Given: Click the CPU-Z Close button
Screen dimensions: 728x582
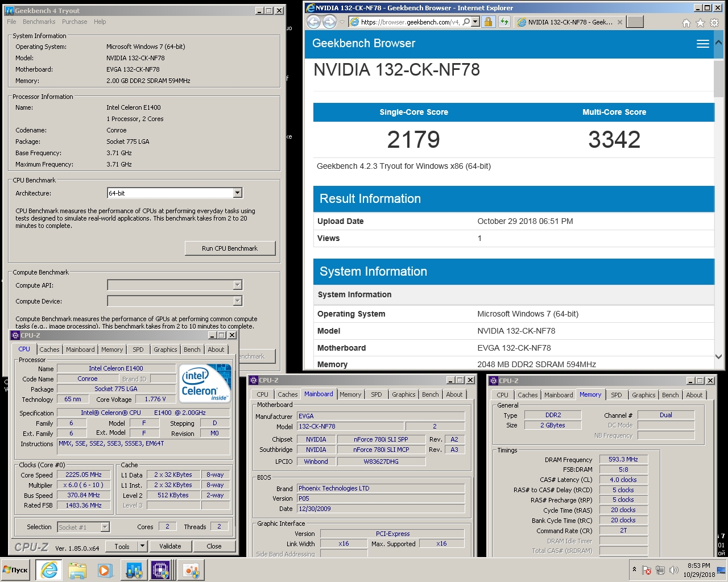Looking at the screenshot, I should click(x=214, y=546).
